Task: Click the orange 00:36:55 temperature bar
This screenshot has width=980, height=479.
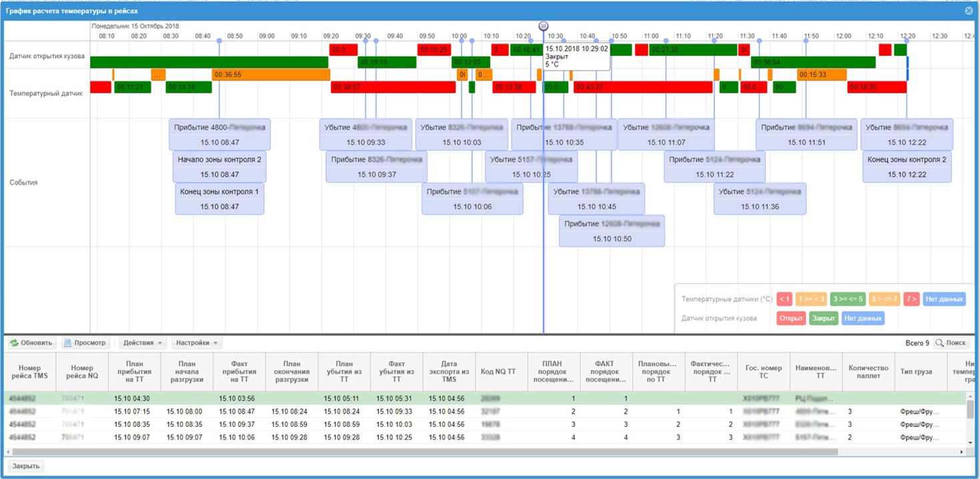Action: (271, 75)
